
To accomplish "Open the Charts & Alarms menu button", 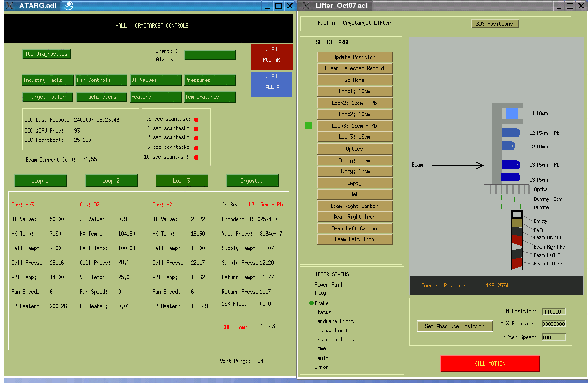I will click(209, 55).
